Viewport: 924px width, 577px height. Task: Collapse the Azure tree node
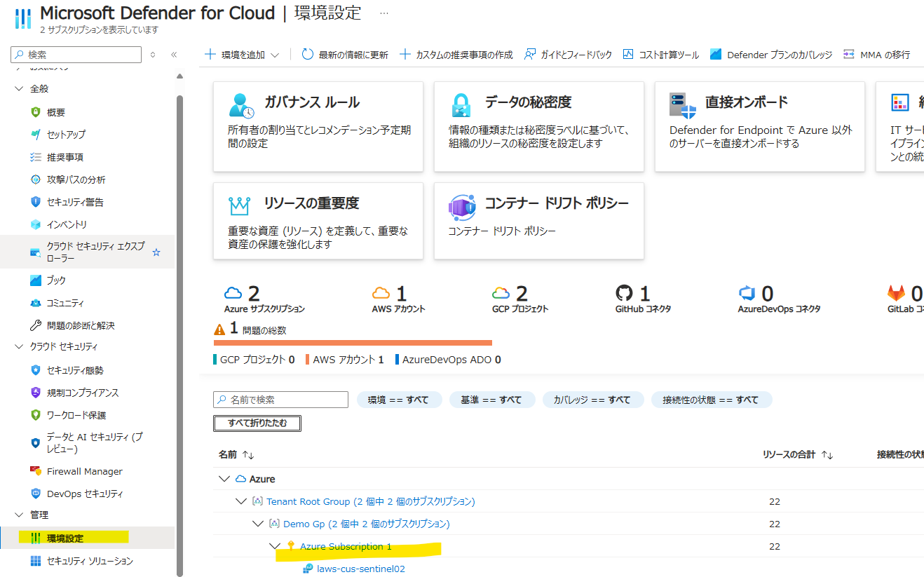tap(224, 479)
